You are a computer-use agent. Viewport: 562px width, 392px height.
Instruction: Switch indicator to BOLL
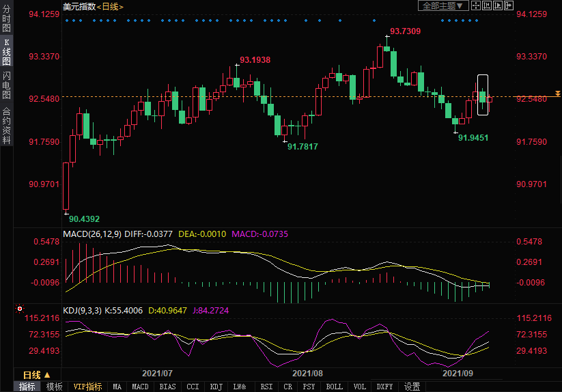334,387
